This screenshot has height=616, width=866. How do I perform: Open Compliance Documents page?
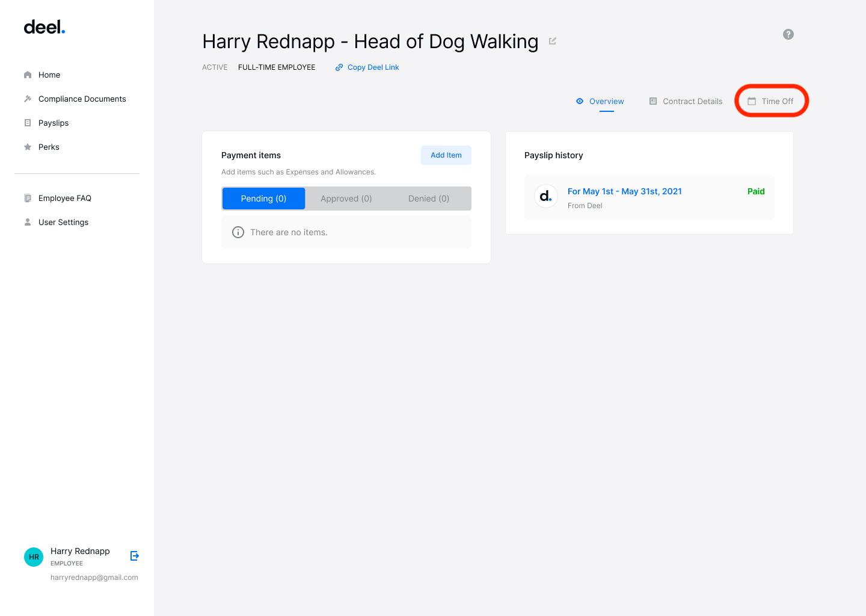pos(82,99)
